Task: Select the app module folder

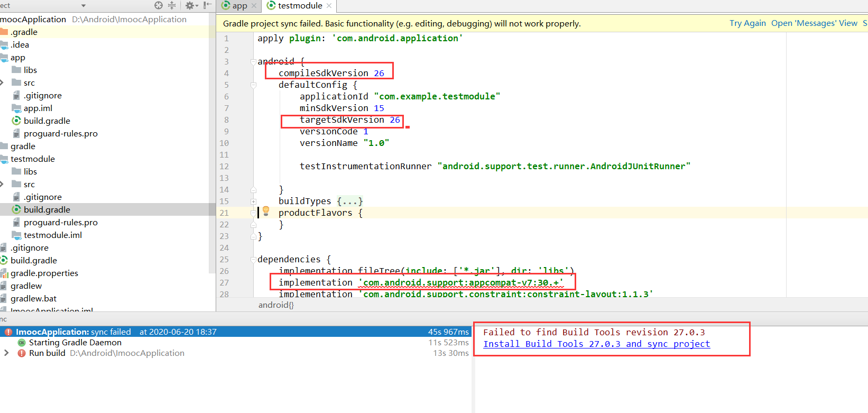Action: [17, 57]
